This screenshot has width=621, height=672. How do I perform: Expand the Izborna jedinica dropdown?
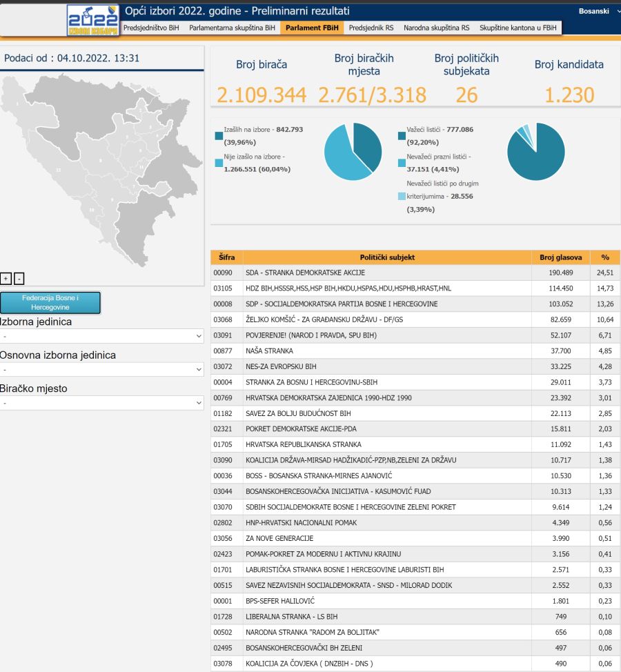[102, 336]
